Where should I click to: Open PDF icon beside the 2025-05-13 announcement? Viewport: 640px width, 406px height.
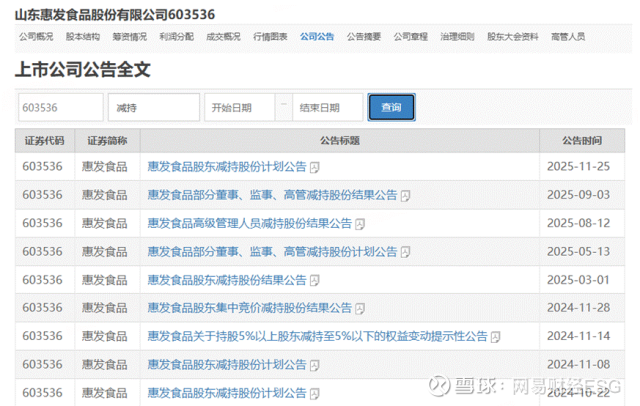click(x=405, y=252)
